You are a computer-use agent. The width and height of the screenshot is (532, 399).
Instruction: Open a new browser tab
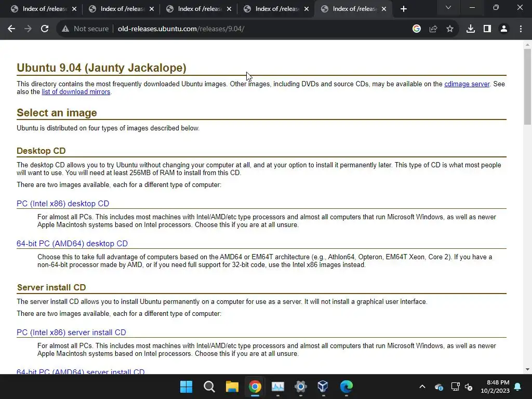click(x=403, y=9)
